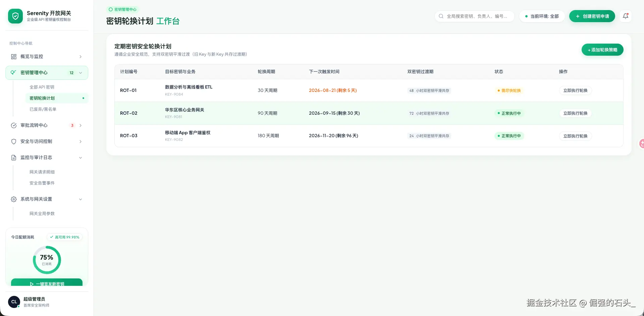The height and width of the screenshot is (316, 644).
Task: Click the CL user avatar
Action: 14,302
